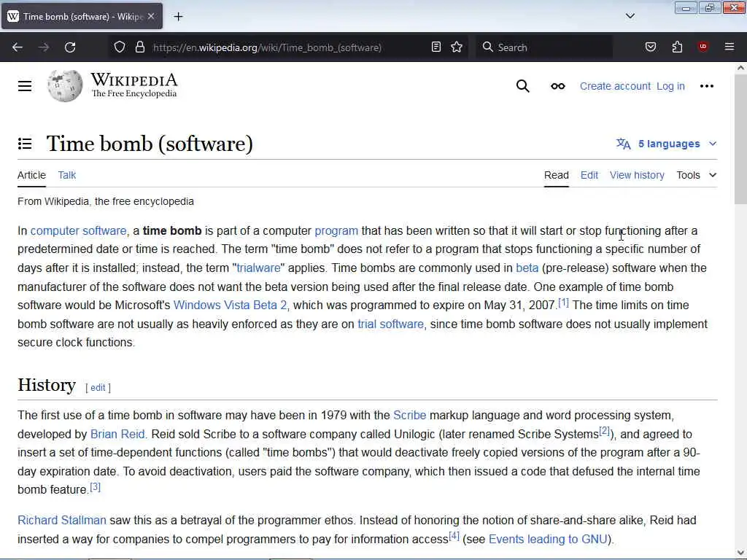The width and height of the screenshot is (747, 560).
Task: Expand the 5 languages dropdown
Action: pyautogui.click(x=667, y=144)
